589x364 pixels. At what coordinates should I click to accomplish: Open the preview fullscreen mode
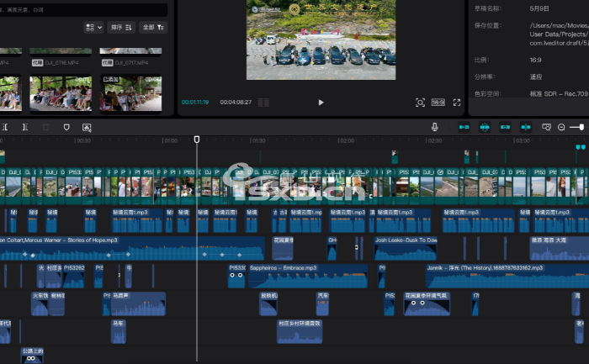coord(457,103)
